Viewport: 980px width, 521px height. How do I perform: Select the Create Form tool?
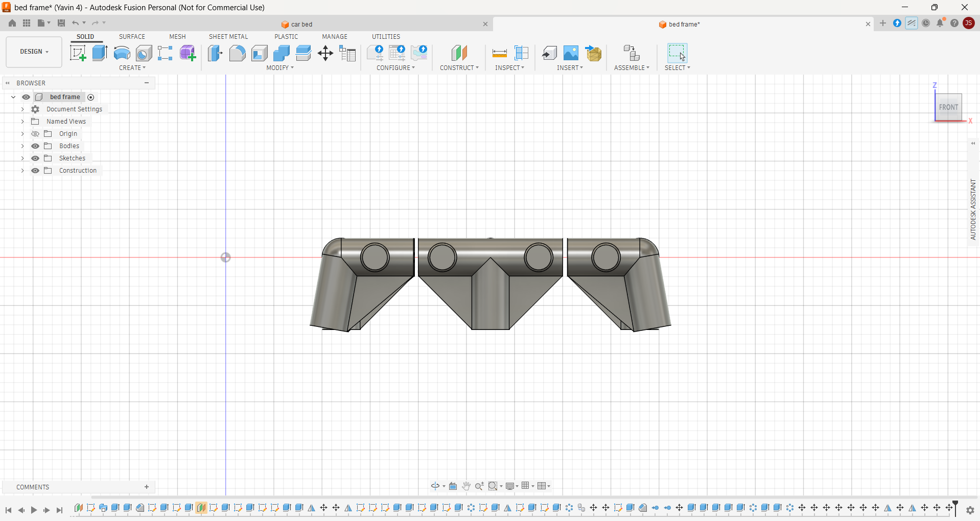(188, 53)
